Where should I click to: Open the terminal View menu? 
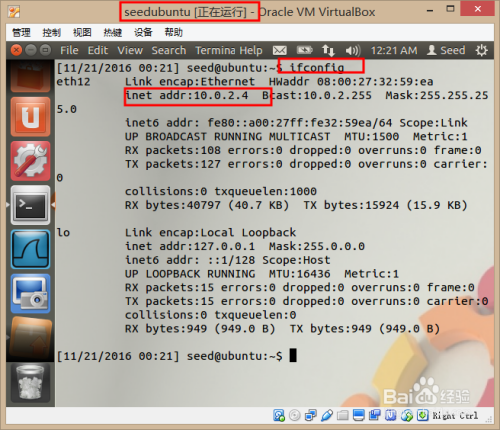click(130, 50)
